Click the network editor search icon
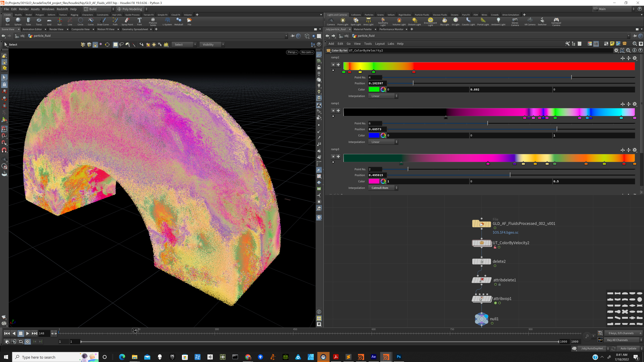This screenshot has height=362, width=644. coord(634,44)
